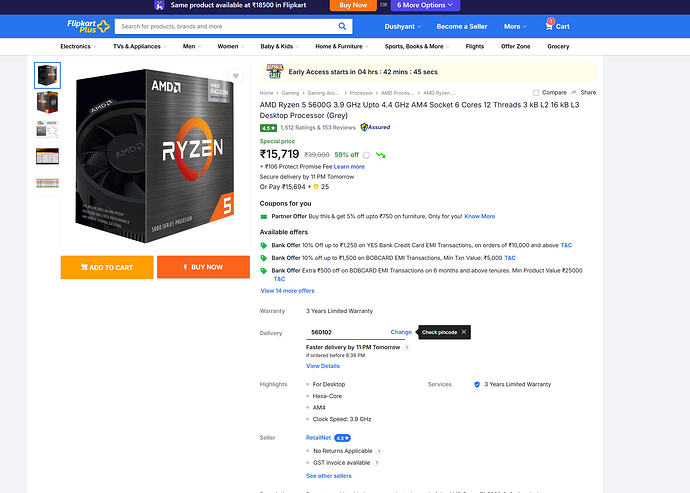Click the Flipkart Plus logo
This screenshot has width=690, height=493.
coord(89,25)
